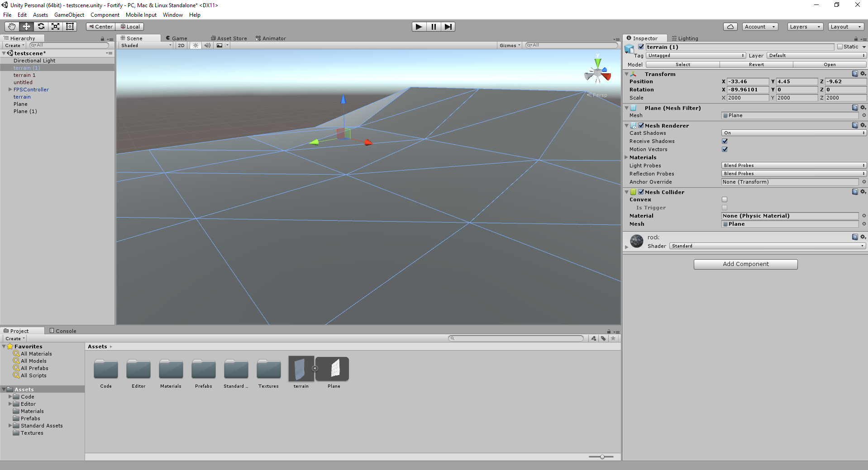This screenshot has width=868, height=470.
Task: Click object picker for Mesh Filter Mesh
Action: pyautogui.click(x=863, y=115)
